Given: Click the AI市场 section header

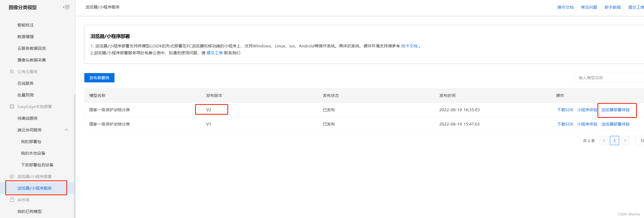Looking at the screenshot, I should pyautogui.click(x=24, y=200).
